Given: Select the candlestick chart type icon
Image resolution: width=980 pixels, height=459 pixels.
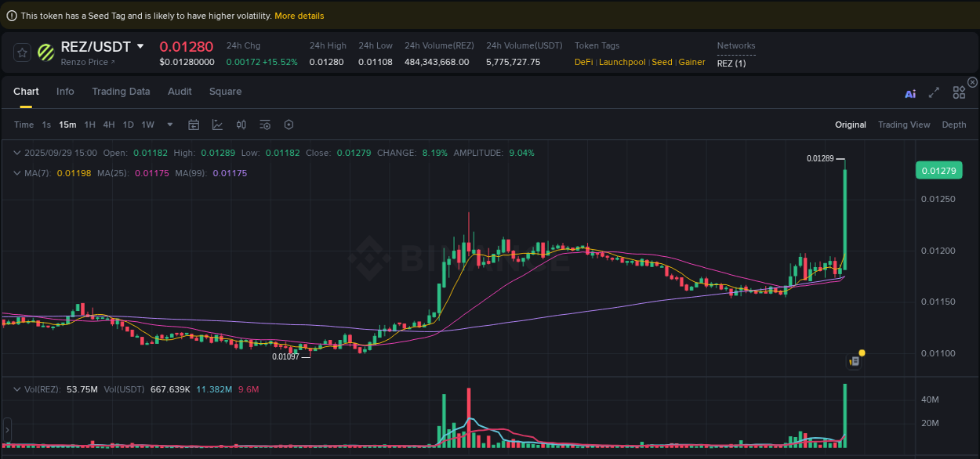Looking at the screenshot, I should (241, 125).
